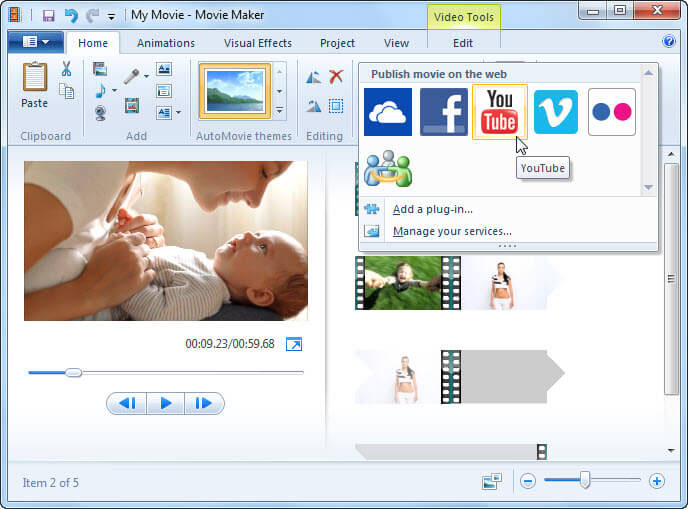Open the Credits dropdown arrow

tap(178, 113)
